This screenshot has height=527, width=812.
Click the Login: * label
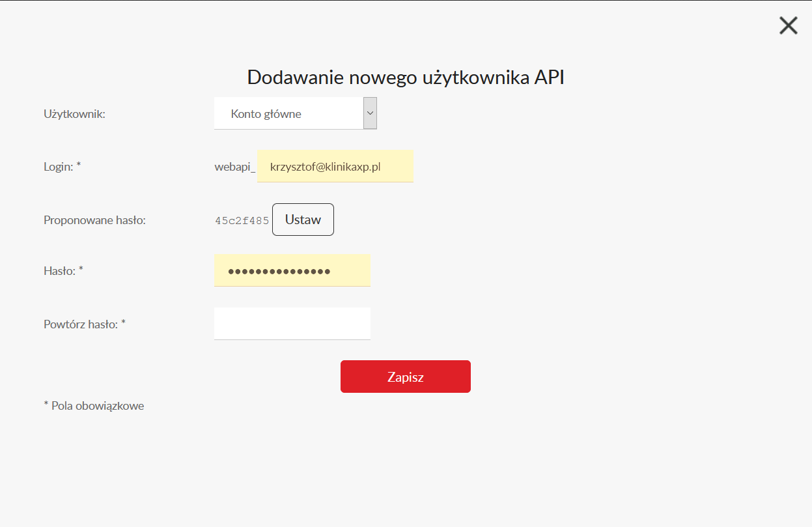[x=63, y=167]
